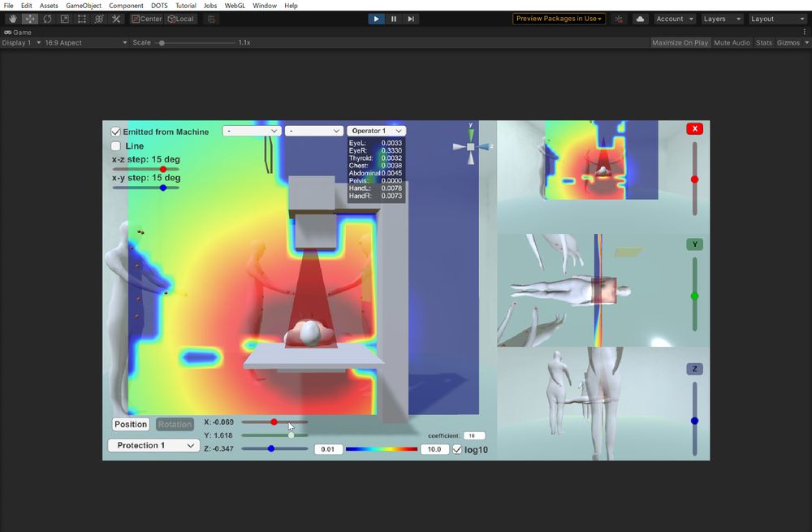Select the combined Transform tool
The width and height of the screenshot is (812, 532).
point(99,19)
